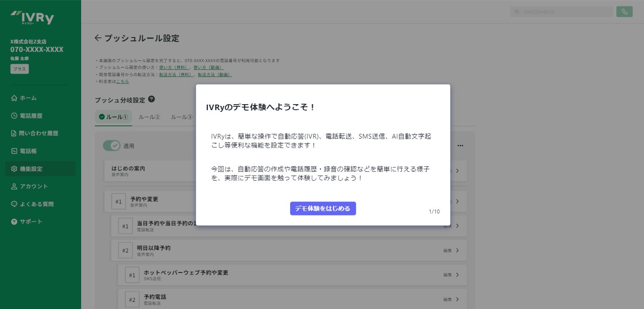The height and width of the screenshot is (309, 644).
Task: Select 機能設定 in the sidebar
Action: [40, 169]
